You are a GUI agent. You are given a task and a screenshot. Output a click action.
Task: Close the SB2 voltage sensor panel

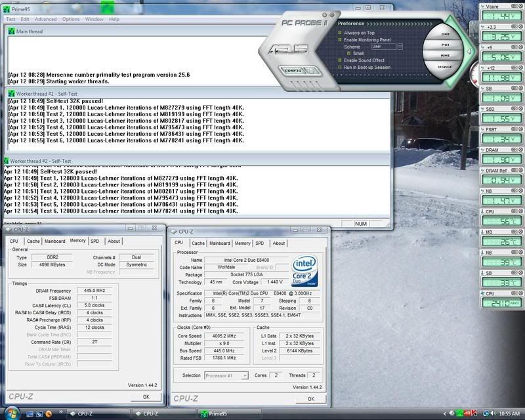tap(520, 108)
